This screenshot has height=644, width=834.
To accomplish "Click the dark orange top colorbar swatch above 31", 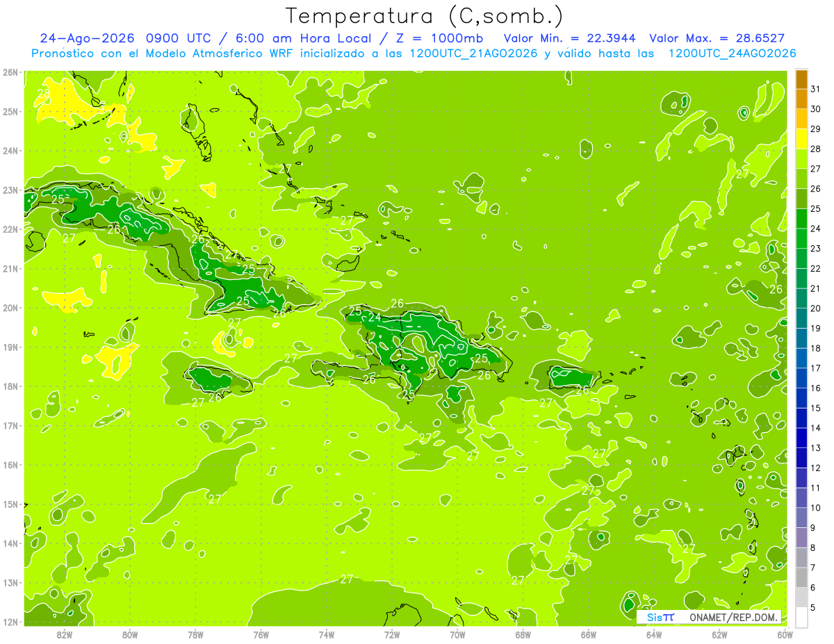I will coord(802,79).
